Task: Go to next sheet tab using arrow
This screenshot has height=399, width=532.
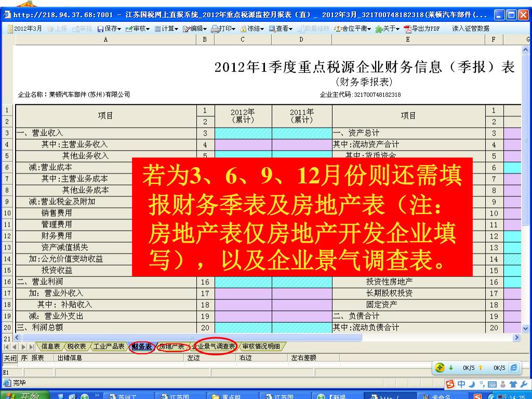Action: (x=23, y=347)
